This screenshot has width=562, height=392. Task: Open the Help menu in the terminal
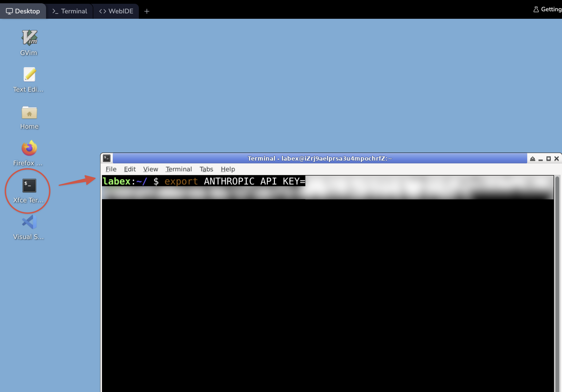228,169
